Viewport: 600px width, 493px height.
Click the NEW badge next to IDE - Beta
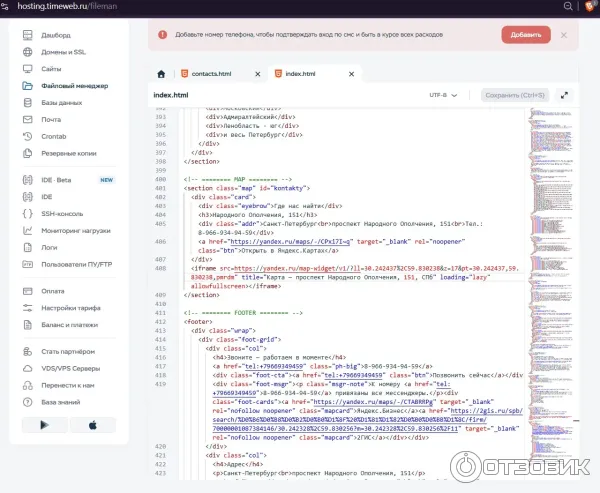(106, 180)
